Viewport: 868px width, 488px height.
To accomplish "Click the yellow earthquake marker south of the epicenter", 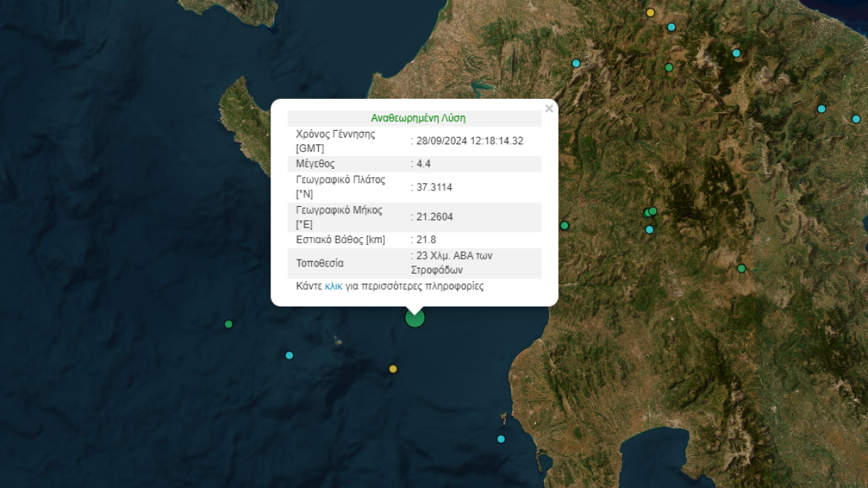I will [392, 367].
